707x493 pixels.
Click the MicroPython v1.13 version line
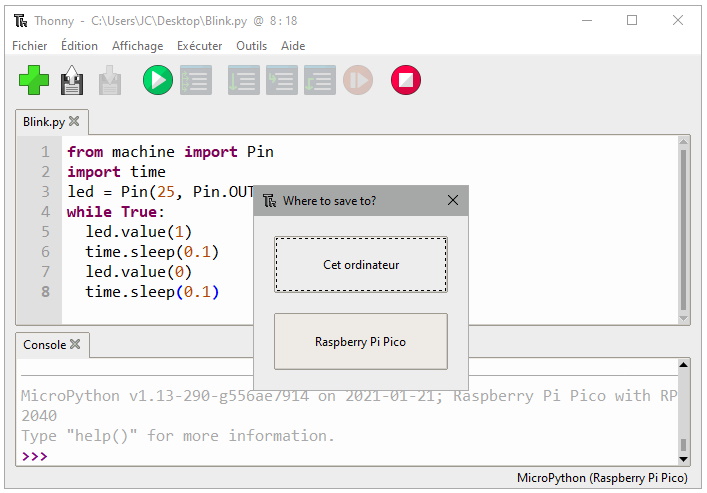(349, 396)
